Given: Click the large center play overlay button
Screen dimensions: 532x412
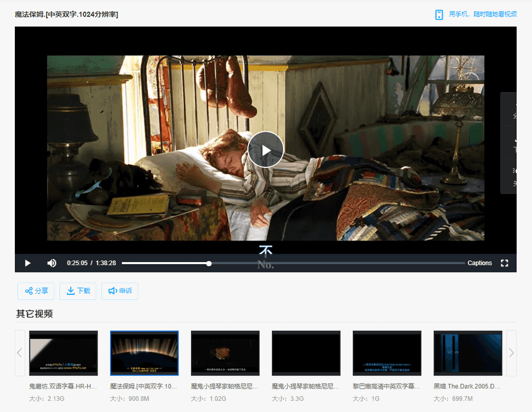Looking at the screenshot, I should pyautogui.click(x=265, y=150).
